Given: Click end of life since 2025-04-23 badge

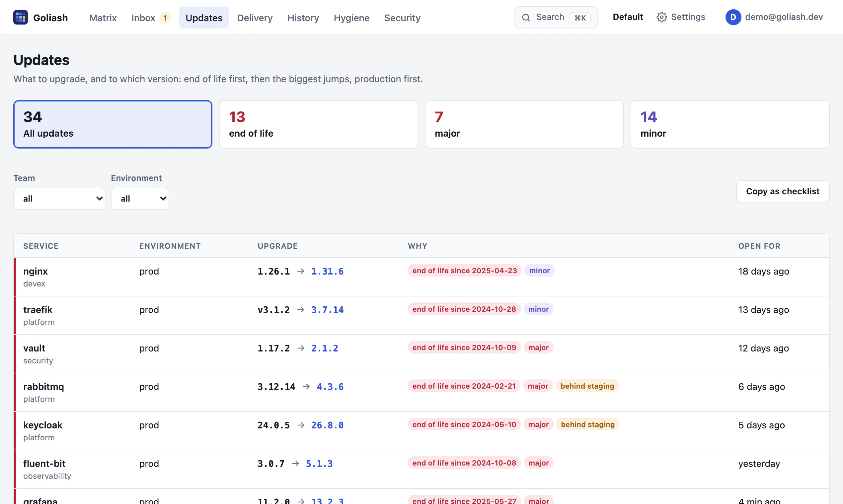Looking at the screenshot, I should [464, 271].
